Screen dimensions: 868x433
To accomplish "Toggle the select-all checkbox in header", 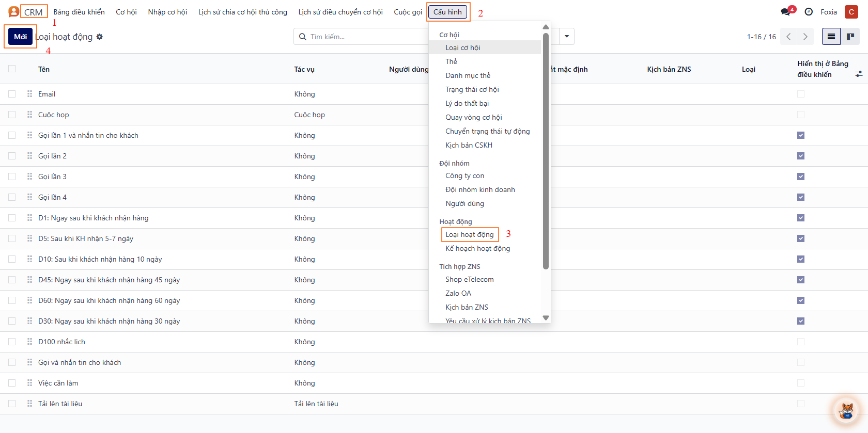I will click(12, 69).
